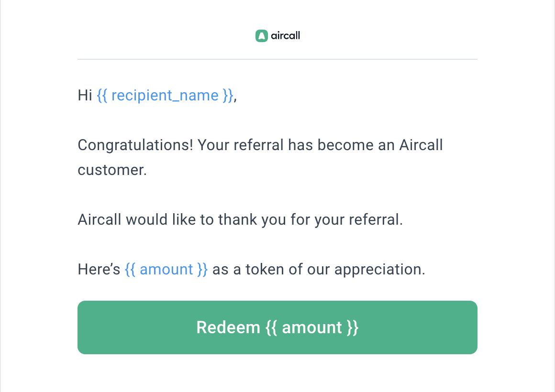This screenshot has height=392, width=555.
Task: Click the word customer.
Action: coord(112,170)
